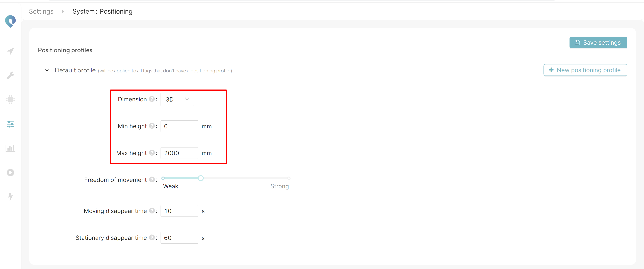Click the Stationary disappear time field
Image resolution: width=644 pixels, height=269 pixels.
pos(179,238)
